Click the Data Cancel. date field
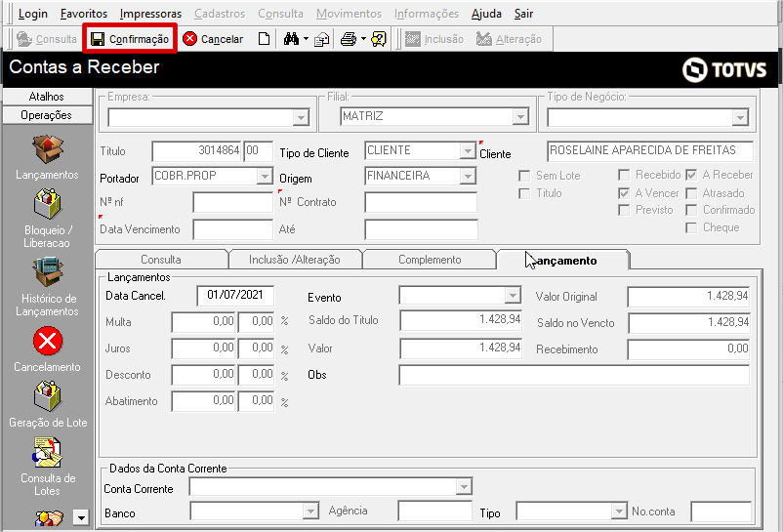Viewport: 783px width, 532px height. pyautogui.click(x=235, y=296)
